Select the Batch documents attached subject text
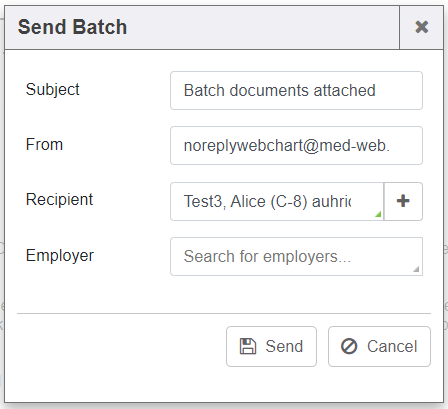 click(x=280, y=90)
